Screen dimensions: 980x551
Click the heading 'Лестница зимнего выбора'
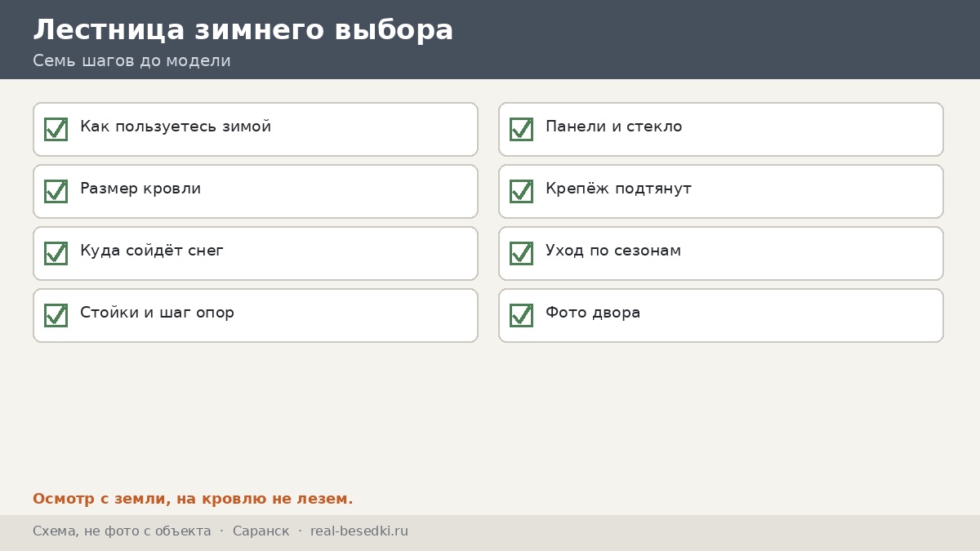click(243, 29)
